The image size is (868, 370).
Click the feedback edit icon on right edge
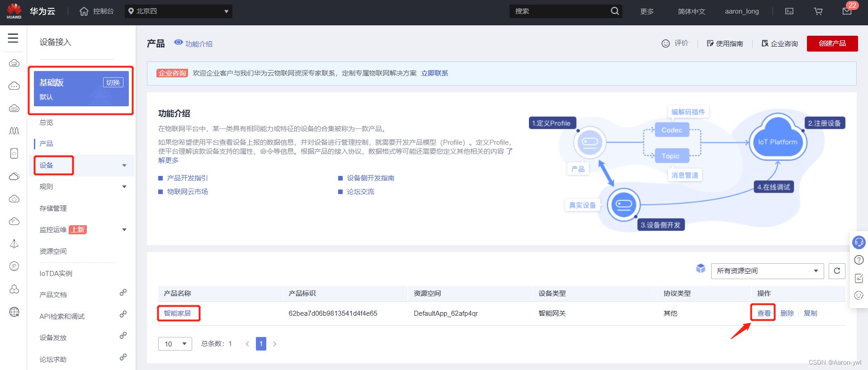coord(859,278)
